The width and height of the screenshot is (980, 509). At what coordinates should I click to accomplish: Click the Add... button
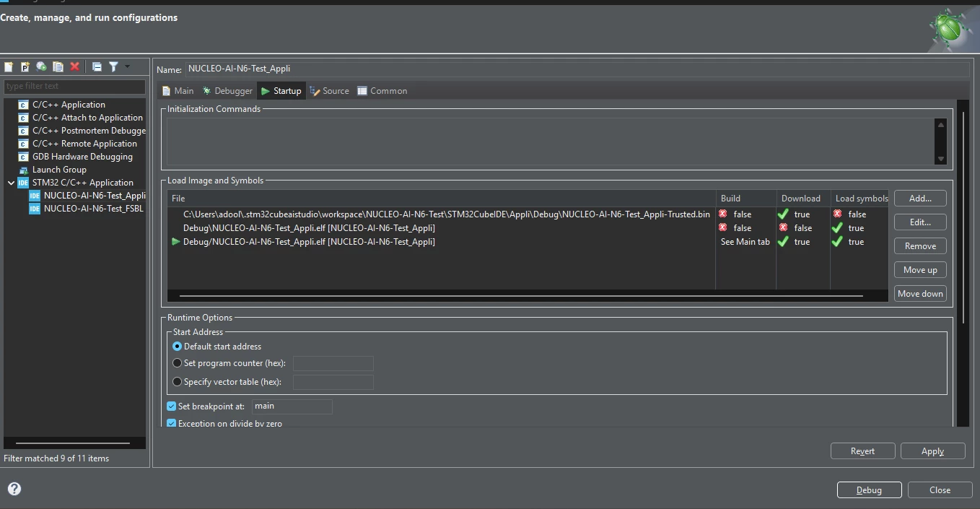(920, 199)
